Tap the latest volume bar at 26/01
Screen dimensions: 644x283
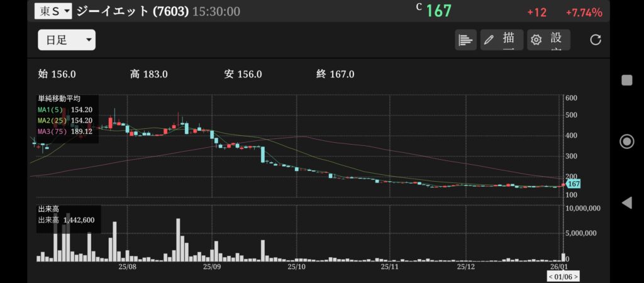click(x=563, y=257)
